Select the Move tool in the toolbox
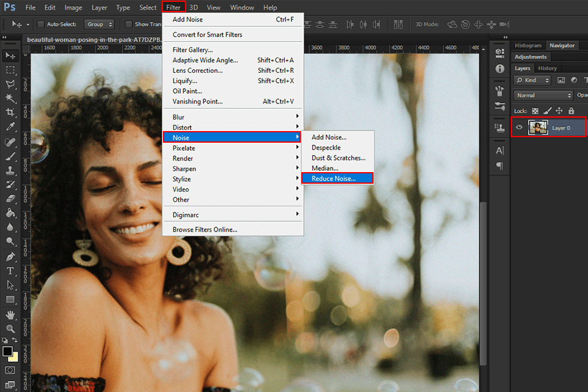The width and height of the screenshot is (588, 392). pos(10,56)
